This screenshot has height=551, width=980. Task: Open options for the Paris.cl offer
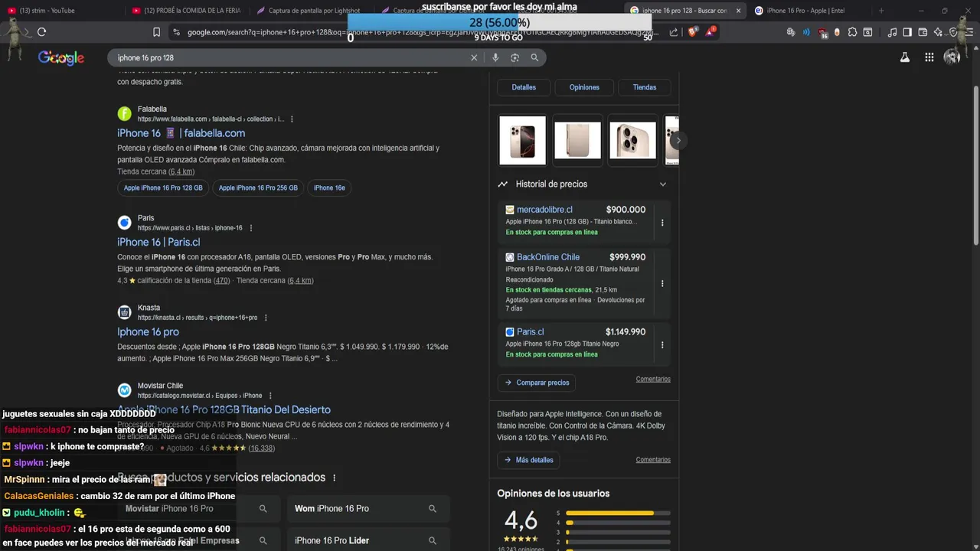(x=662, y=344)
